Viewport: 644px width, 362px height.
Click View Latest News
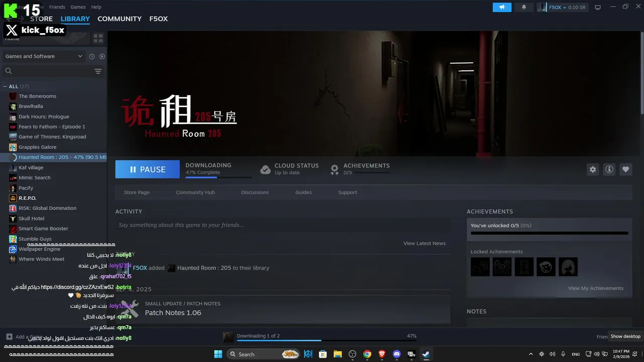(x=424, y=243)
